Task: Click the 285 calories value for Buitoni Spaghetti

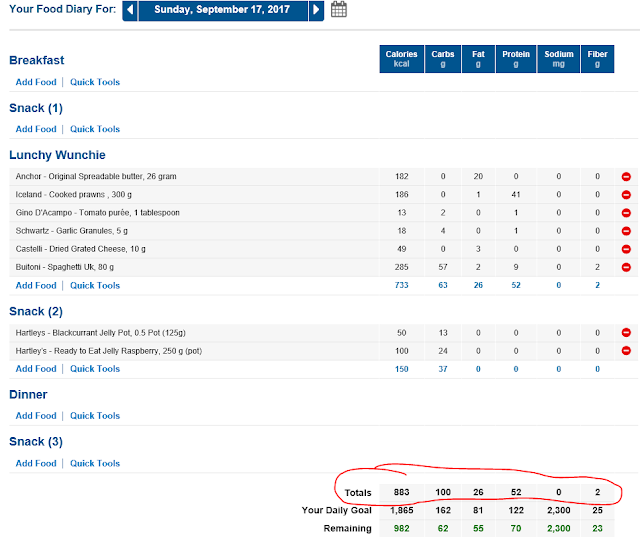Action: [x=402, y=267]
